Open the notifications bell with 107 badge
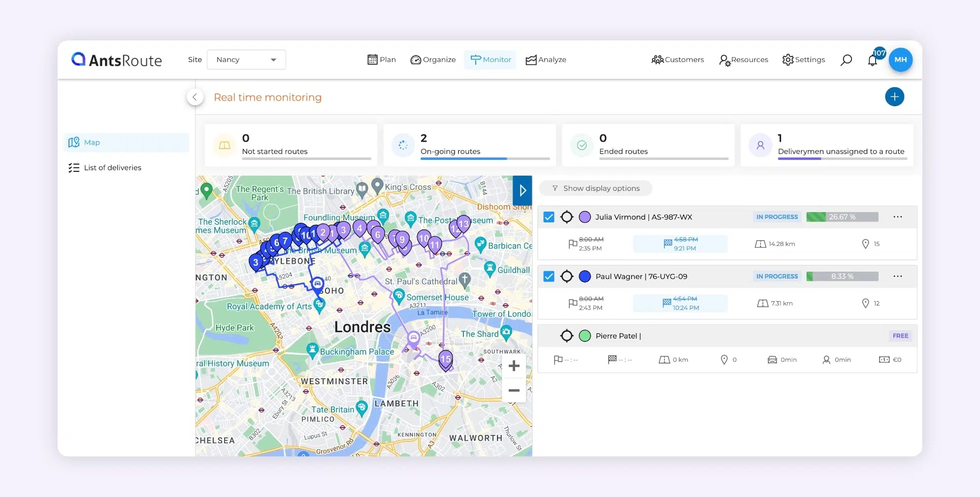The image size is (980, 497). coord(873,60)
